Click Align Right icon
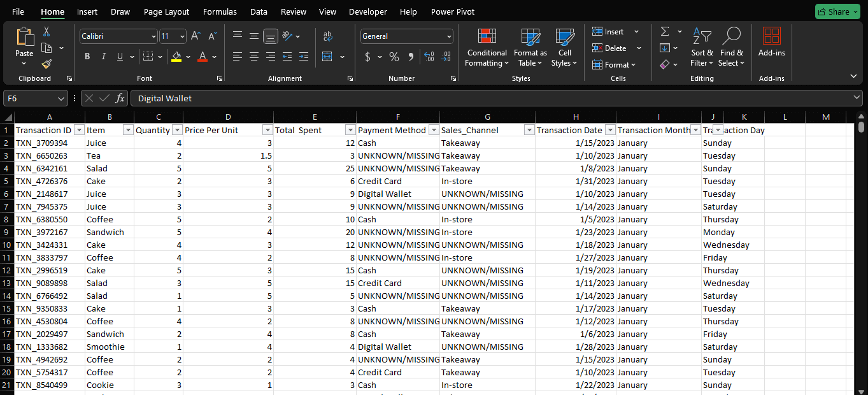868x395 pixels. [x=271, y=57]
